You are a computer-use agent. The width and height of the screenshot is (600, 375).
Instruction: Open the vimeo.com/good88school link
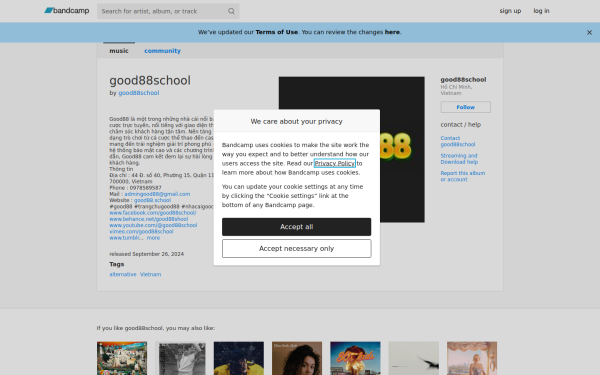(141, 232)
